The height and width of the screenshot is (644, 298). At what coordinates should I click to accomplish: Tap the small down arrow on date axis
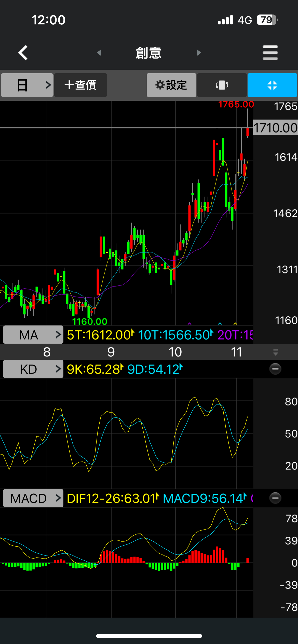click(275, 352)
